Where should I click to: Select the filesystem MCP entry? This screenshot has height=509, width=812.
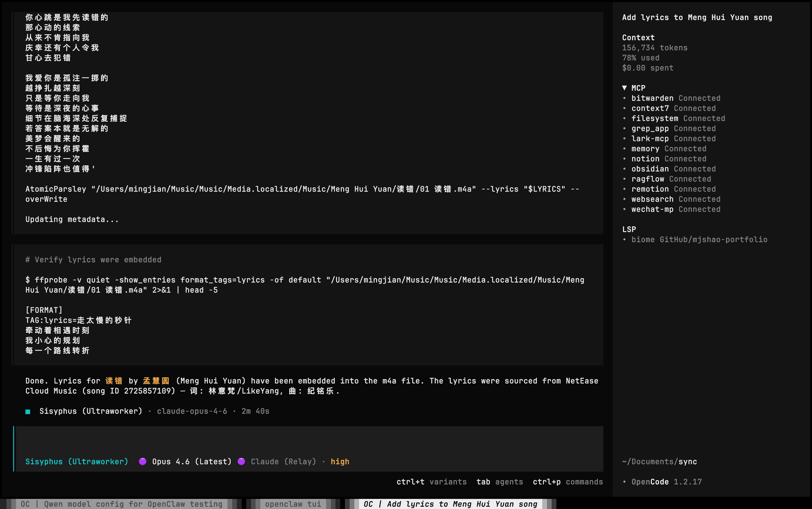(674, 118)
